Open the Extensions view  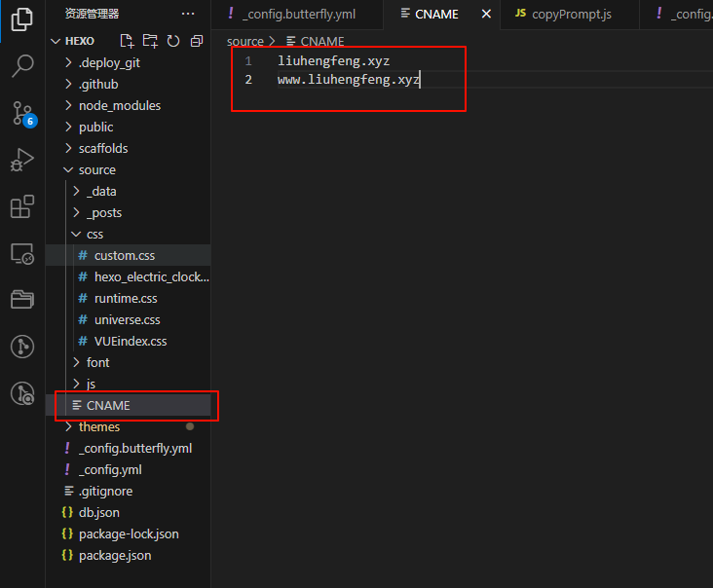21,206
